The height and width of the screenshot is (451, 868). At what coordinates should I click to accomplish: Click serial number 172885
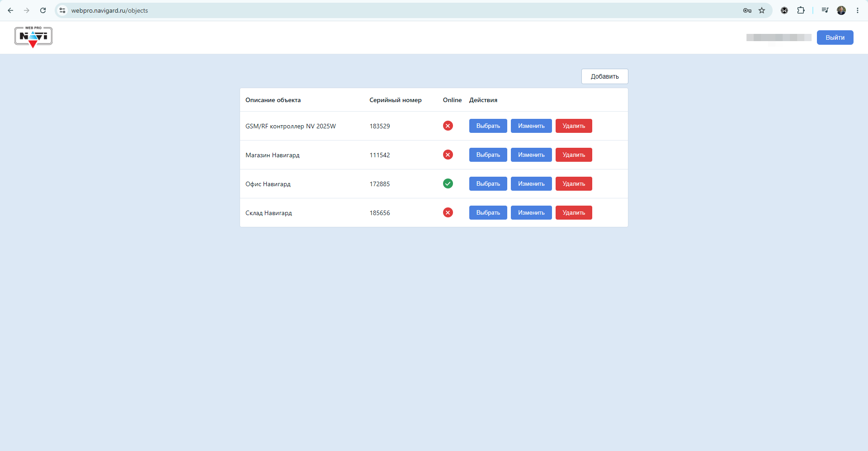click(380, 184)
